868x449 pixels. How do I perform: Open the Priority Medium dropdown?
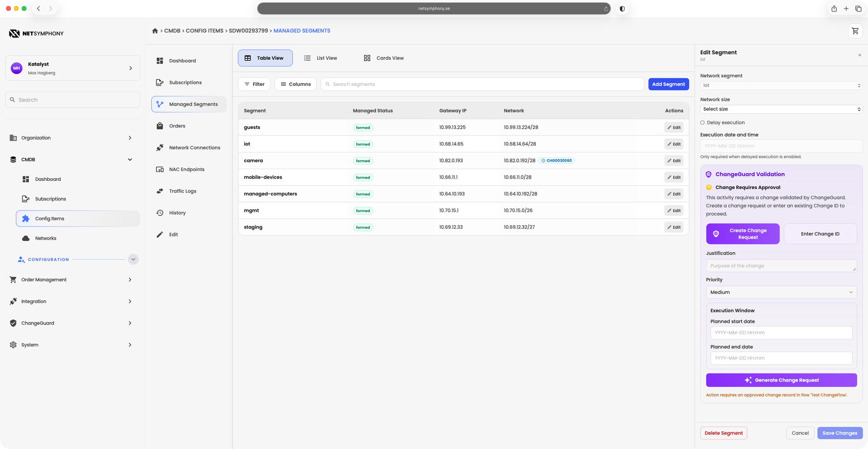coord(781,292)
